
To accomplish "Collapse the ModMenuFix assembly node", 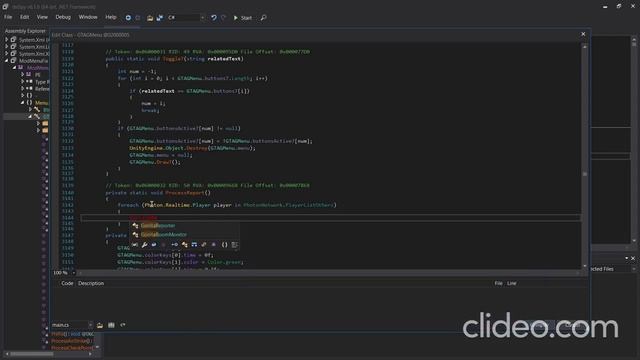I will point(7,60).
